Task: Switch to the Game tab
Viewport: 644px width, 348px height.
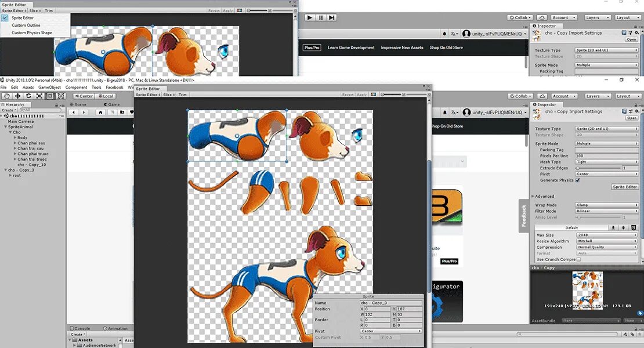Action: coord(112,104)
